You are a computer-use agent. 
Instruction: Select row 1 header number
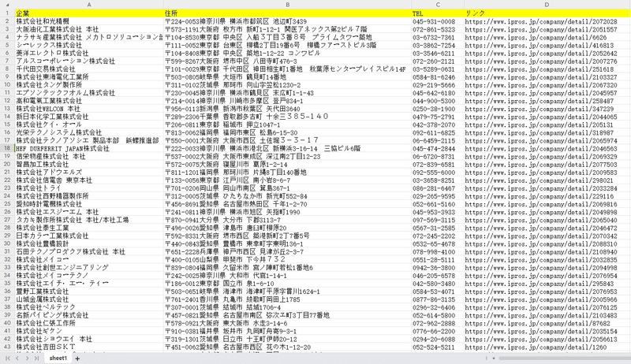pyautogui.click(x=7, y=13)
